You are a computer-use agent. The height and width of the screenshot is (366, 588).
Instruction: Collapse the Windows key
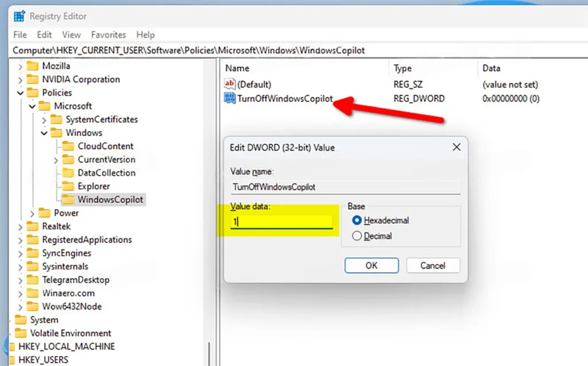point(44,133)
